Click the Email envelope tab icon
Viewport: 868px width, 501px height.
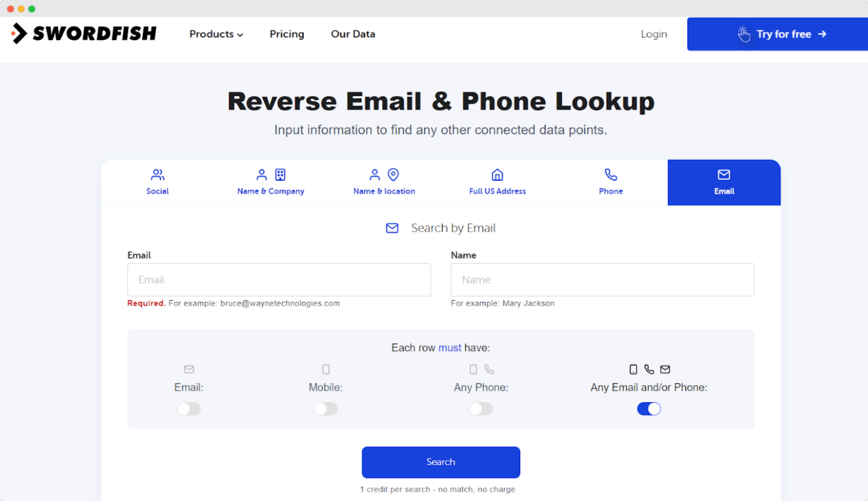tap(724, 174)
